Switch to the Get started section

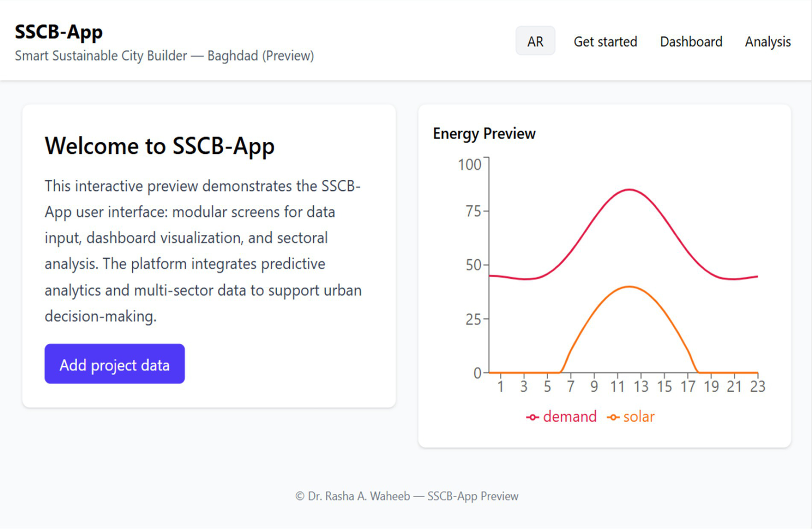[605, 42]
